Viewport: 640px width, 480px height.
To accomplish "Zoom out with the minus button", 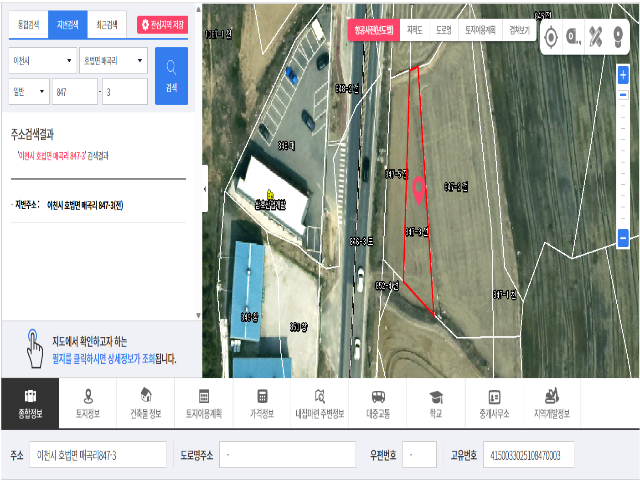I will pyautogui.click(x=623, y=240).
